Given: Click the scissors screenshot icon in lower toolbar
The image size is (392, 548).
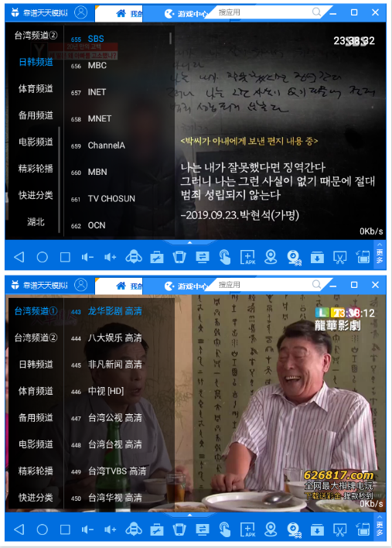Looking at the screenshot, I should 339,529.
